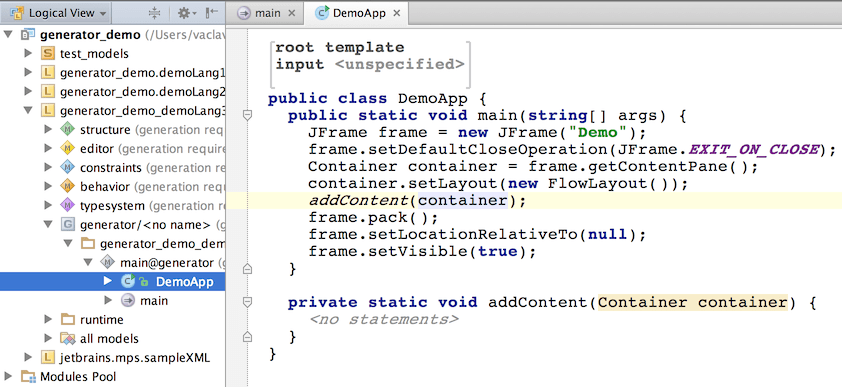Open the Logical View dropdown
Image resolution: width=842 pixels, height=387 pixels.
tap(58, 13)
